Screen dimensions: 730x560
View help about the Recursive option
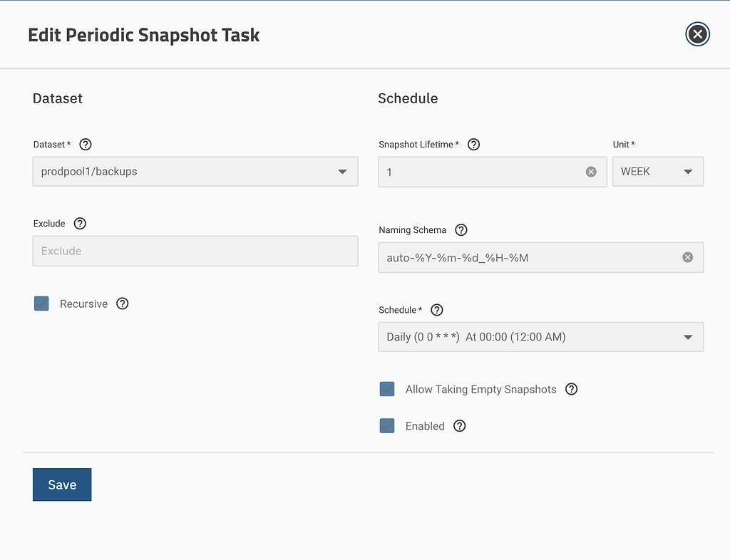(122, 304)
